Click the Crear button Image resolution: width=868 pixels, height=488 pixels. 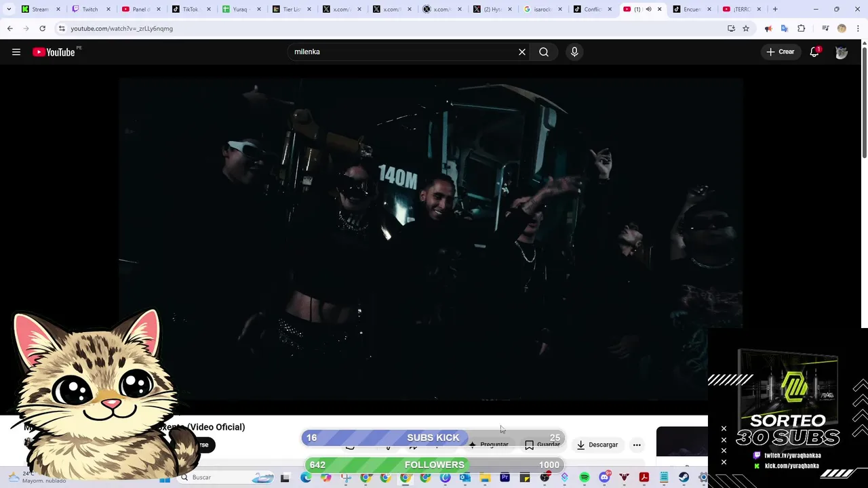click(x=780, y=52)
